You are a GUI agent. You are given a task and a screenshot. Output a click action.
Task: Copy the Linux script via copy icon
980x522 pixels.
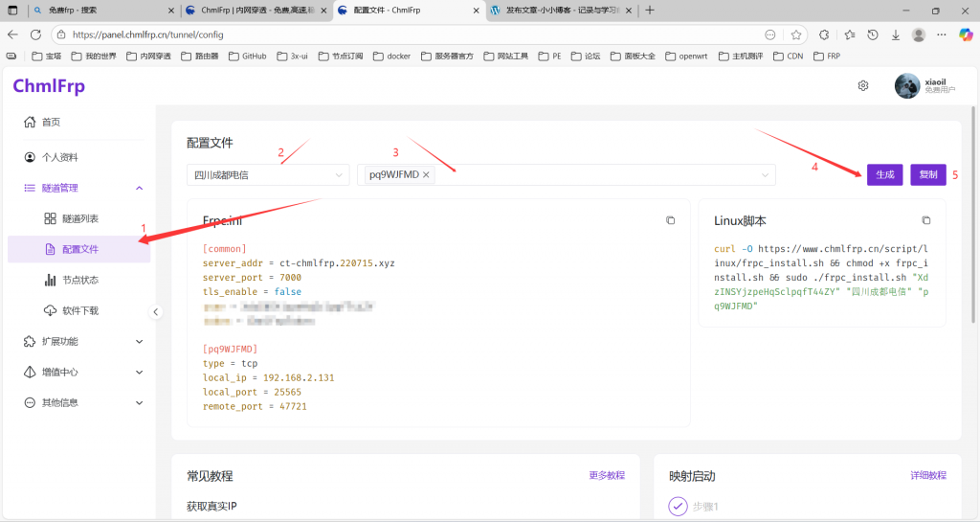[925, 220]
